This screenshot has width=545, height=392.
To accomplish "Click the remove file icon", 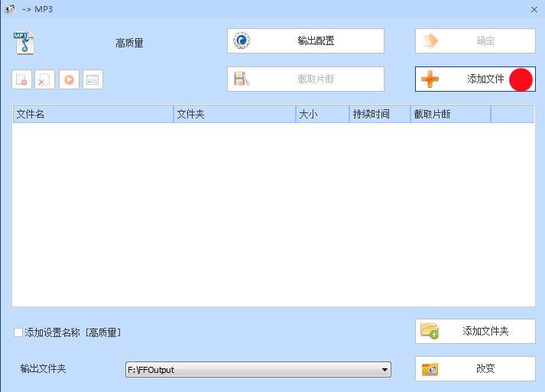I will tap(22, 79).
